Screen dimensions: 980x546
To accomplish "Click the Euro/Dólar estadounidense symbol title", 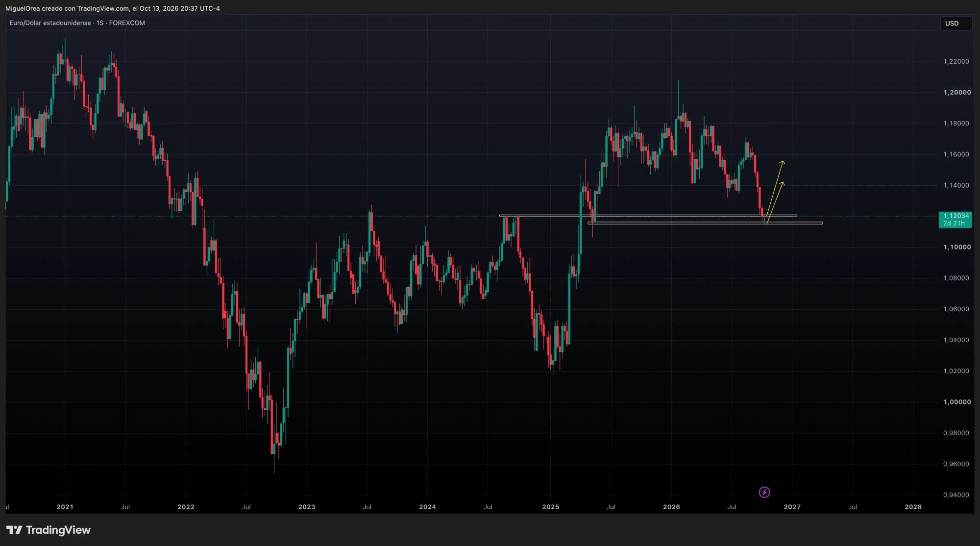I will 50,23.
